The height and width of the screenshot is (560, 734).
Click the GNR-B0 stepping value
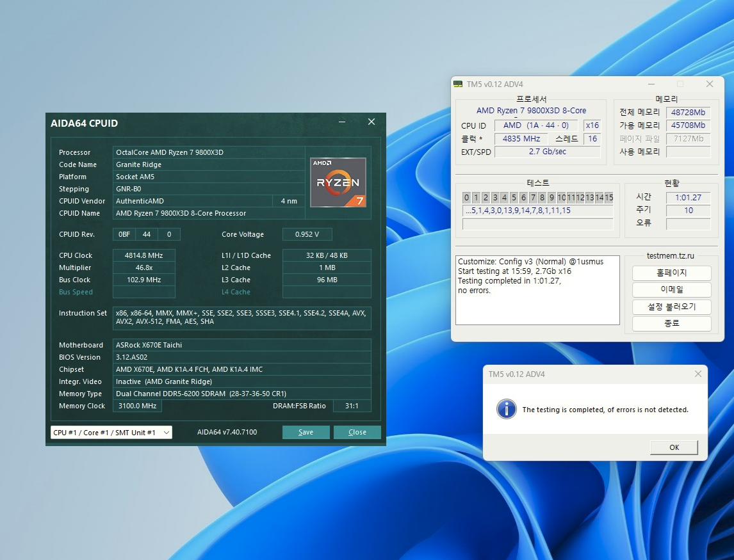point(209,189)
